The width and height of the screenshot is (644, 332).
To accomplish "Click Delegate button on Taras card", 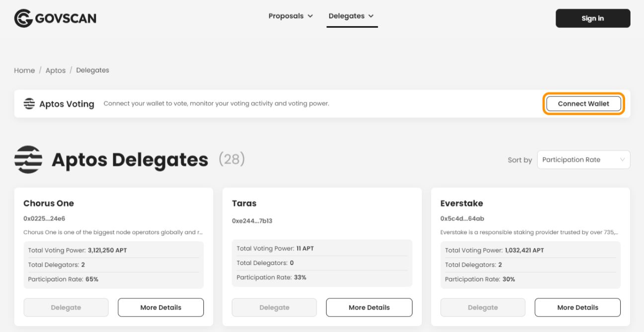I will click(274, 307).
